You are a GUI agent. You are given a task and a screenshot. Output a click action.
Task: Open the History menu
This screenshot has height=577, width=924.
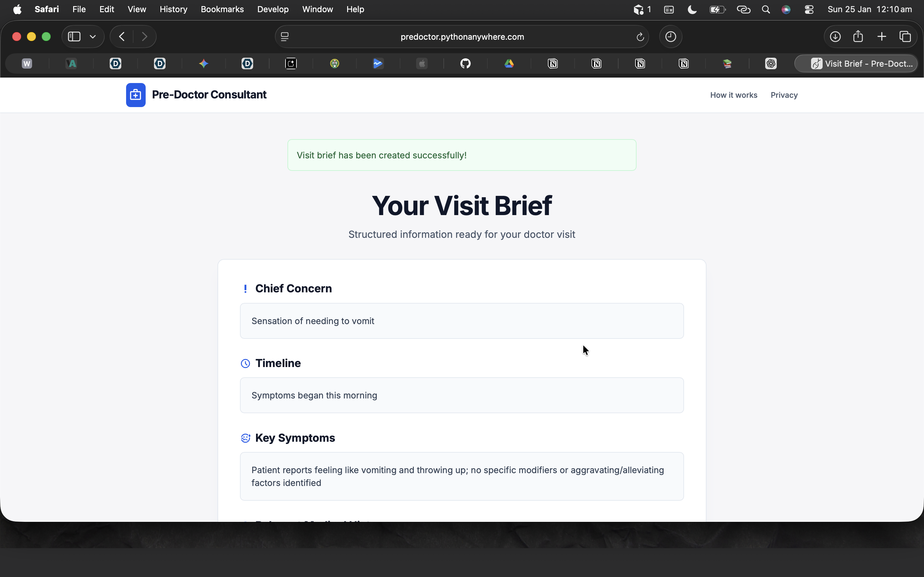[x=173, y=10]
